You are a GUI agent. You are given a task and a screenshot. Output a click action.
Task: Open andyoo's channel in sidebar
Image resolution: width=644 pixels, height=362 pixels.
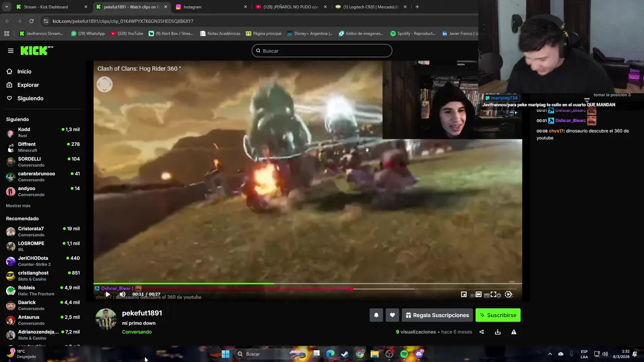click(43, 191)
